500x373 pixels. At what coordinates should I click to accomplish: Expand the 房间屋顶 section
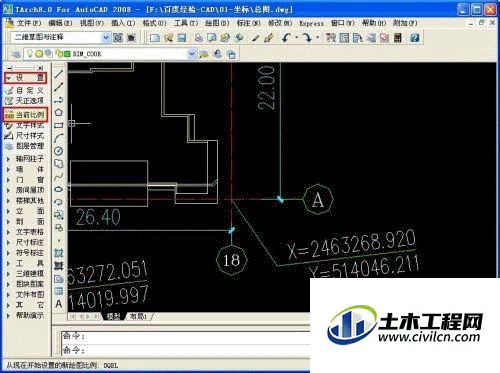coord(25,190)
